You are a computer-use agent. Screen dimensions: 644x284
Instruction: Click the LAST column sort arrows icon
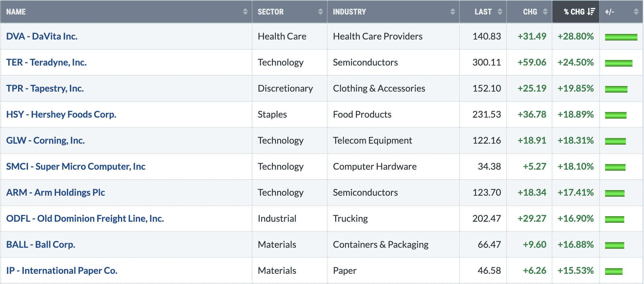tap(500, 12)
